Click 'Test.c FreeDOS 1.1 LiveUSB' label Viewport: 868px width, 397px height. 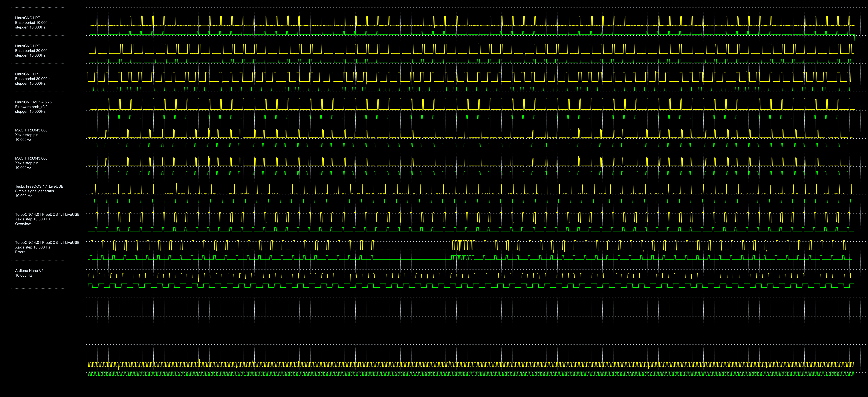(39, 186)
